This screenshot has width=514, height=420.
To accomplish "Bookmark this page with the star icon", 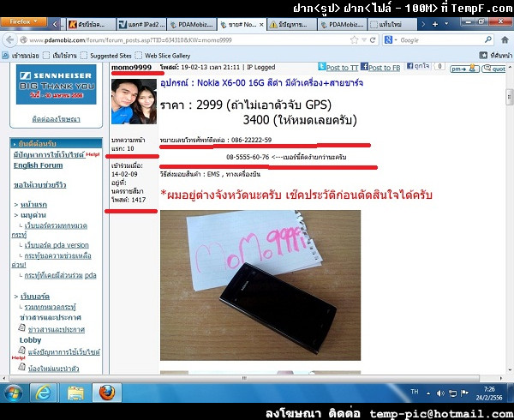I will (354, 40).
